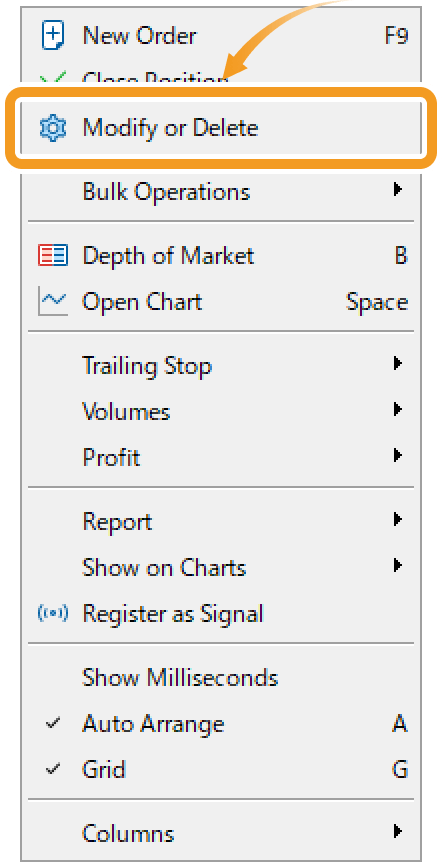This screenshot has height=862, width=442.
Task: Open the Volumes submenu
Action: pyautogui.click(x=220, y=411)
